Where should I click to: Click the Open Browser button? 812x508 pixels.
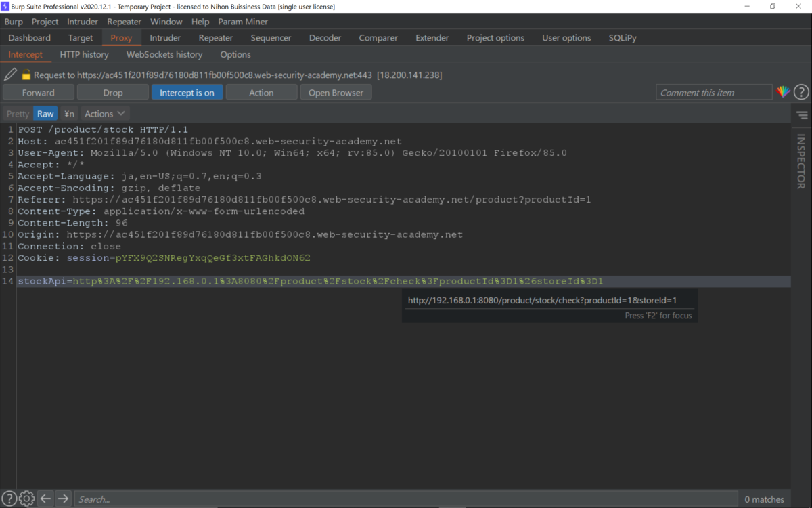pyautogui.click(x=336, y=92)
